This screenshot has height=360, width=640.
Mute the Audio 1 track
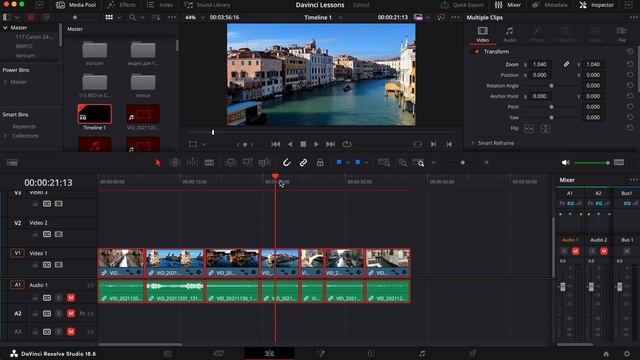[x=71, y=298]
